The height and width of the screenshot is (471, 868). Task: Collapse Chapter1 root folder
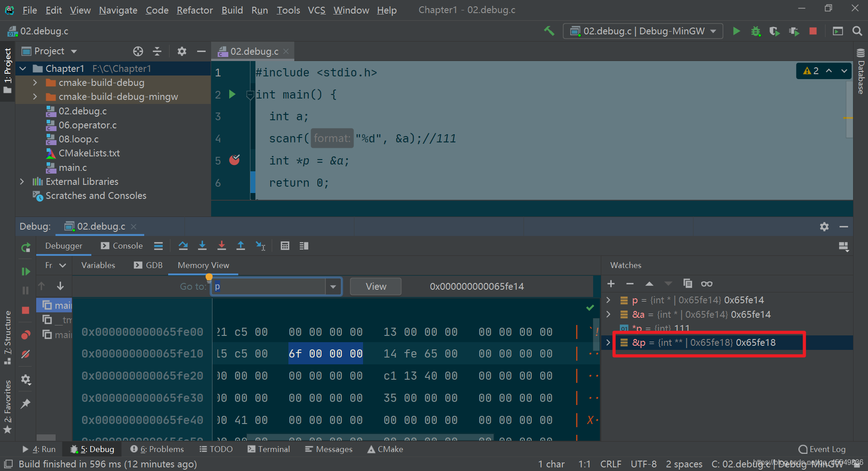tap(23, 68)
